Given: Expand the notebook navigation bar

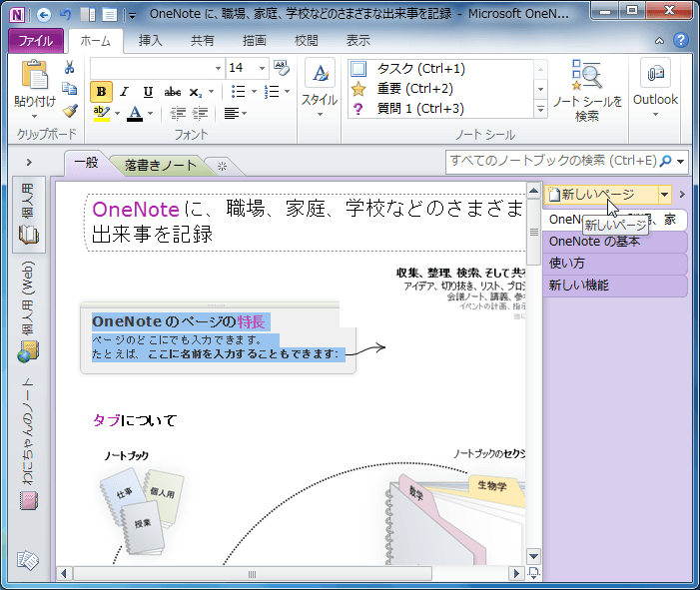Looking at the screenshot, I should 28,162.
